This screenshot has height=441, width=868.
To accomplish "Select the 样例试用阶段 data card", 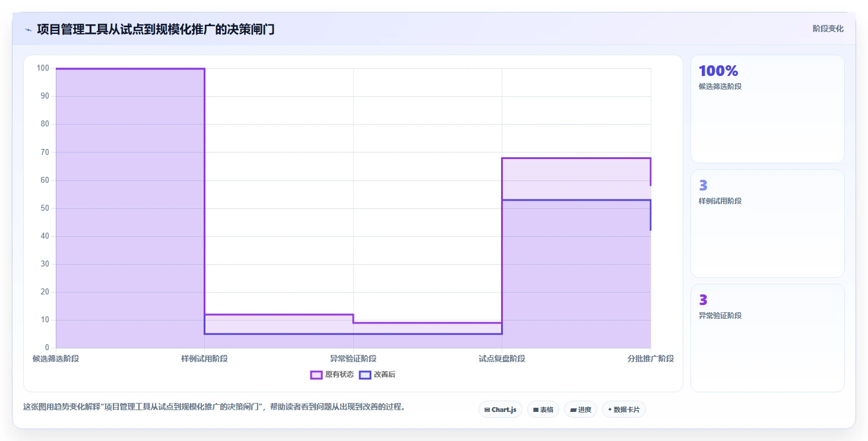I will tap(768, 223).
